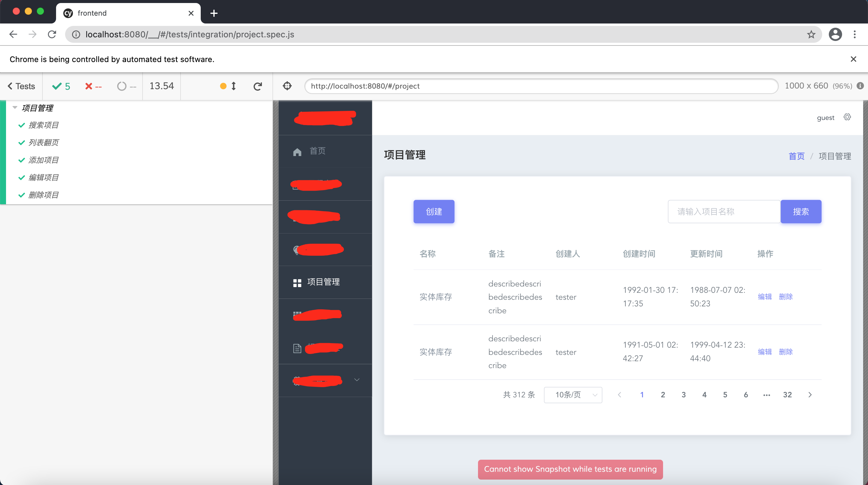Dismiss the automated test software banner

[x=853, y=59]
